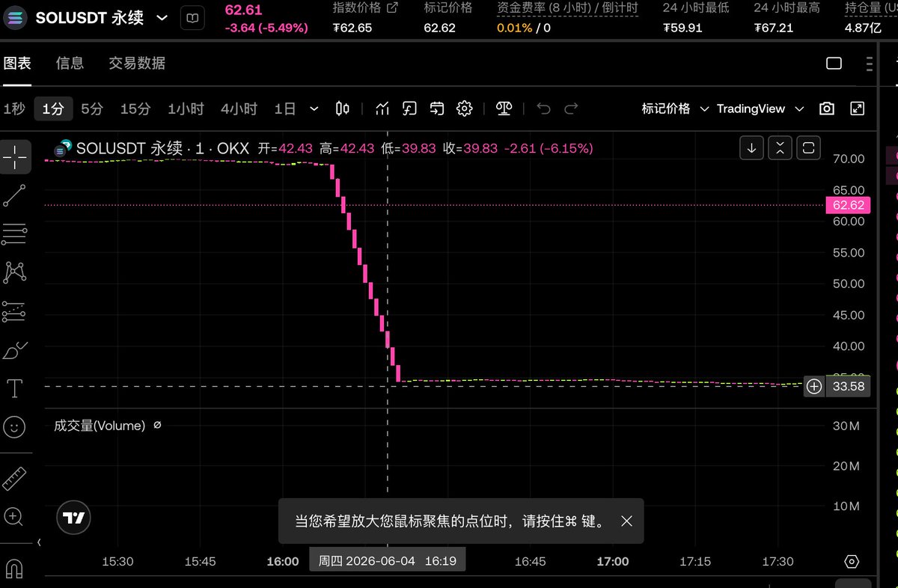Select the 15分 interval
The height and width of the screenshot is (588, 898).
[x=135, y=108]
